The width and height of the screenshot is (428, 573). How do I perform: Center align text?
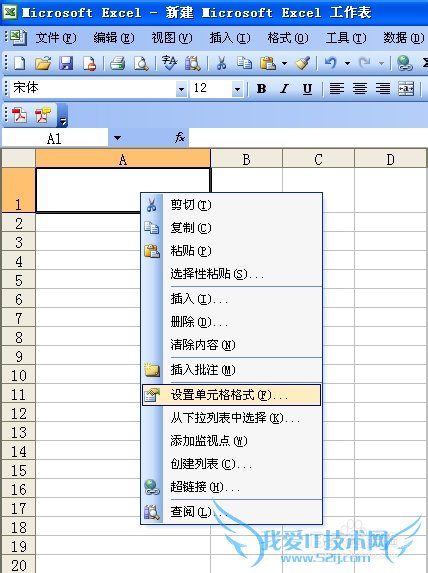tap(360, 88)
